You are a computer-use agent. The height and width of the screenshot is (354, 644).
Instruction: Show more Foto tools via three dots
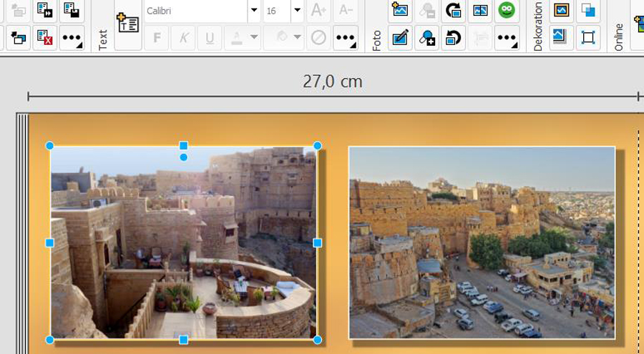pyautogui.click(x=507, y=37)
